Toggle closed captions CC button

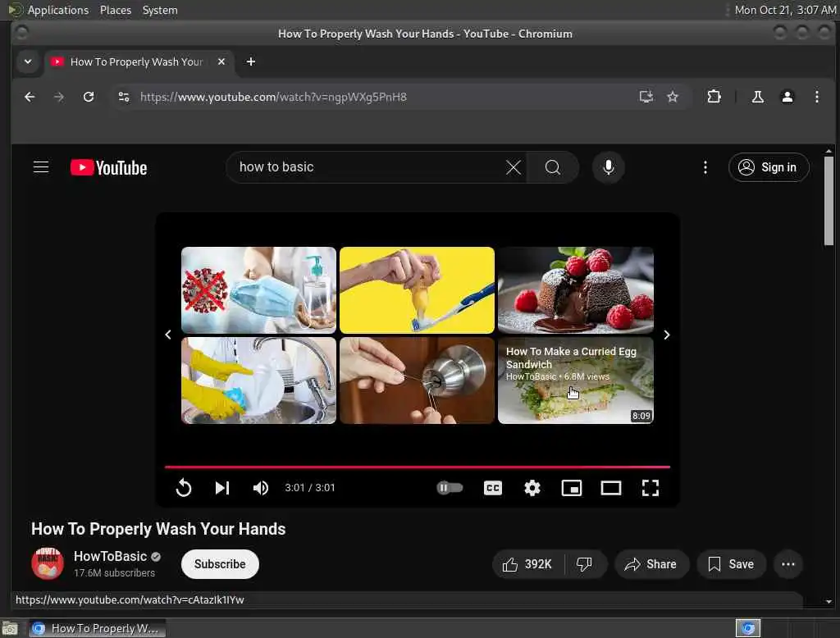493,487
